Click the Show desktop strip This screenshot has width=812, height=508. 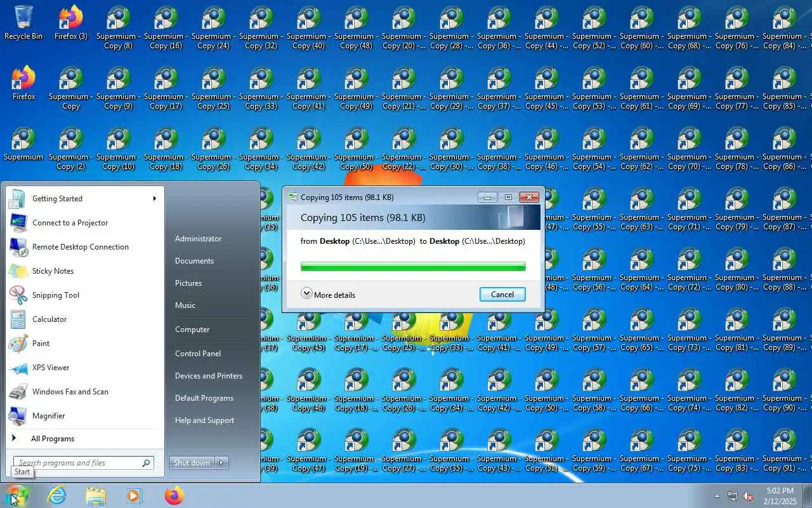(x=807, y=496)
